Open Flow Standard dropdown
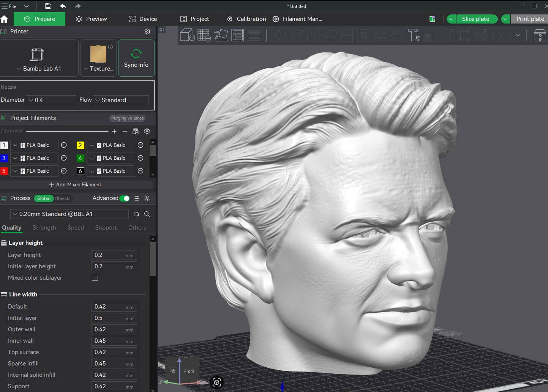 point(121,100)
